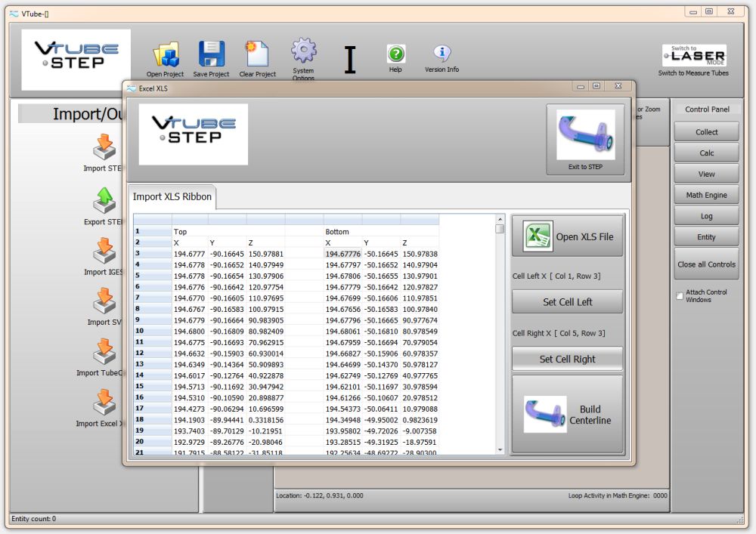Click the Clear Project icon
The image size is (756, 534).
(257, 55)
